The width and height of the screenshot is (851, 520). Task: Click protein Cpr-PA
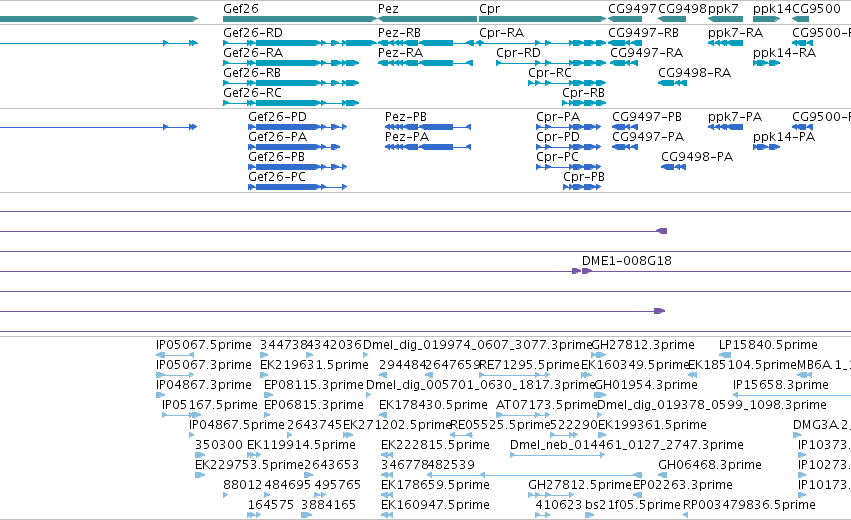click(x=558, y=117)
